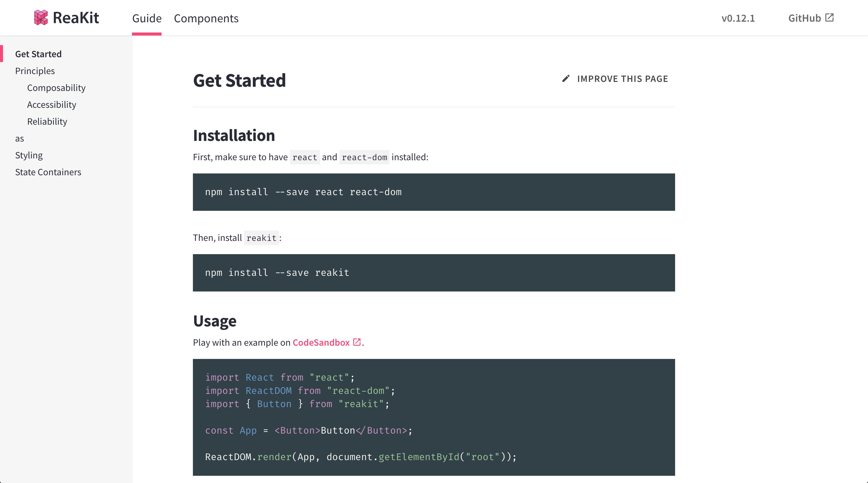Switch to the Components tab
868x483 pixels.
click(x=206, y=18)
